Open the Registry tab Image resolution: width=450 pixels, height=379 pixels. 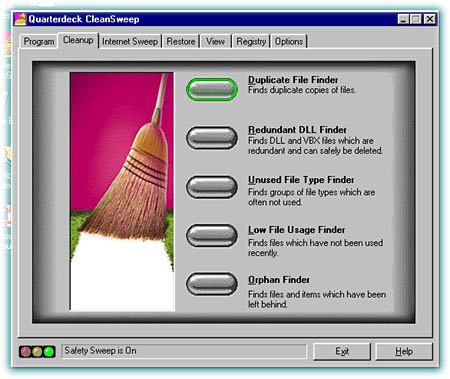click(251, 42)
